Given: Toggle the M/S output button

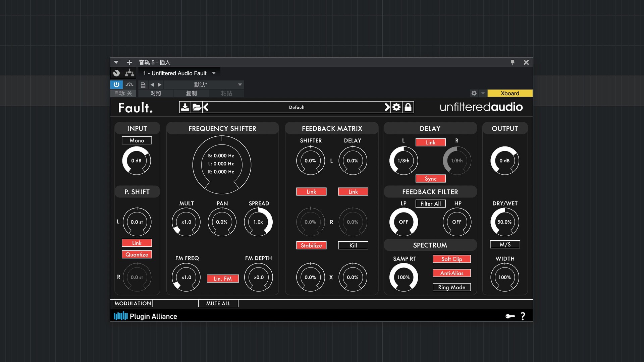Looking at the screenshot, I should click(505, 244).
